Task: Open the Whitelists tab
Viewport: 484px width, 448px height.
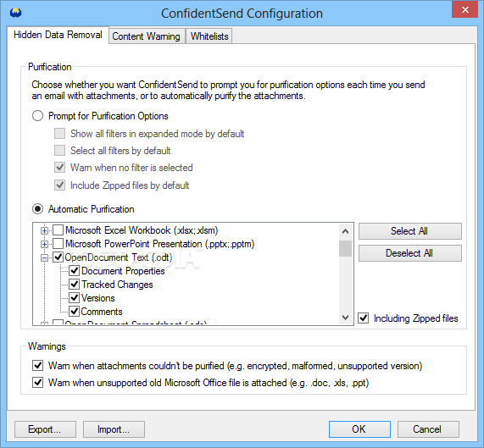Action: coord(209,36)
